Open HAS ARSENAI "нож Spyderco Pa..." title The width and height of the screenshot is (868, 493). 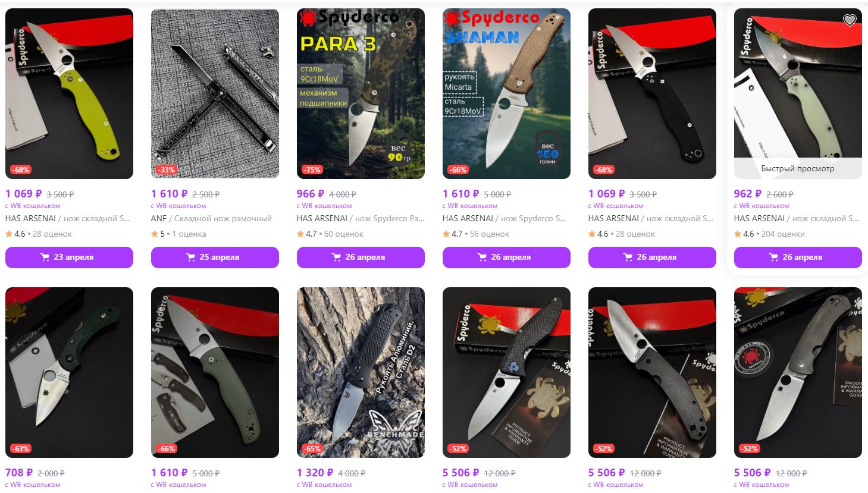361,218
